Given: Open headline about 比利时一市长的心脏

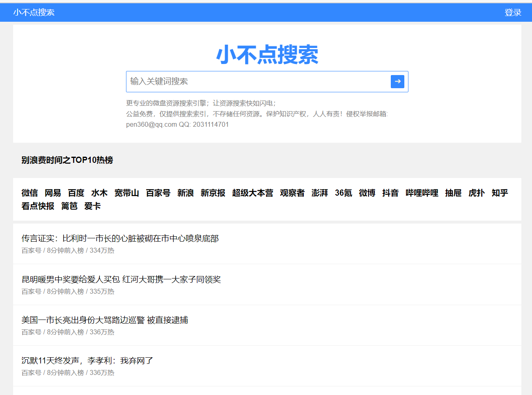Looking at the screenshot, I should [120, 238].
